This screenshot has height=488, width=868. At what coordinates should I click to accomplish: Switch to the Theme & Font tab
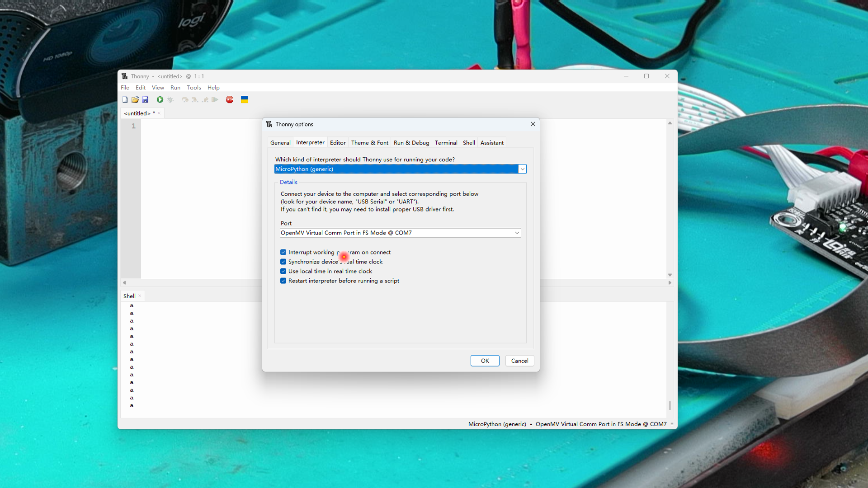[x=369, y=143]
